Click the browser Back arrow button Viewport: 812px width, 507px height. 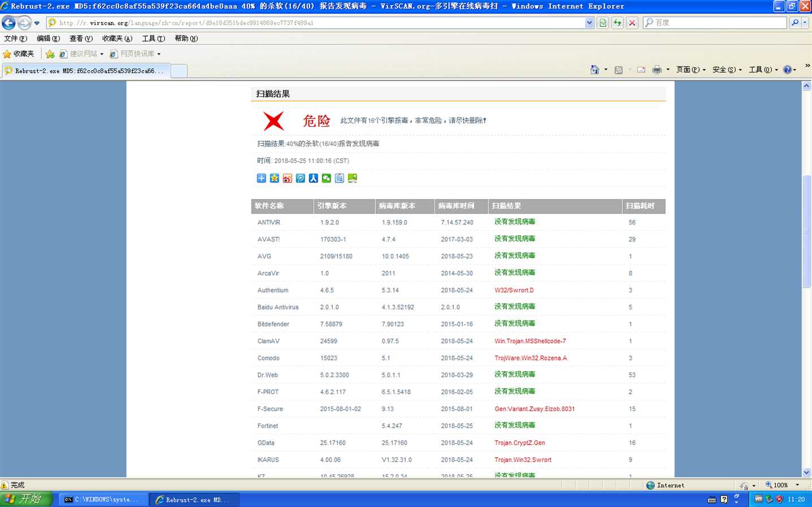click(x=8, y=23)
